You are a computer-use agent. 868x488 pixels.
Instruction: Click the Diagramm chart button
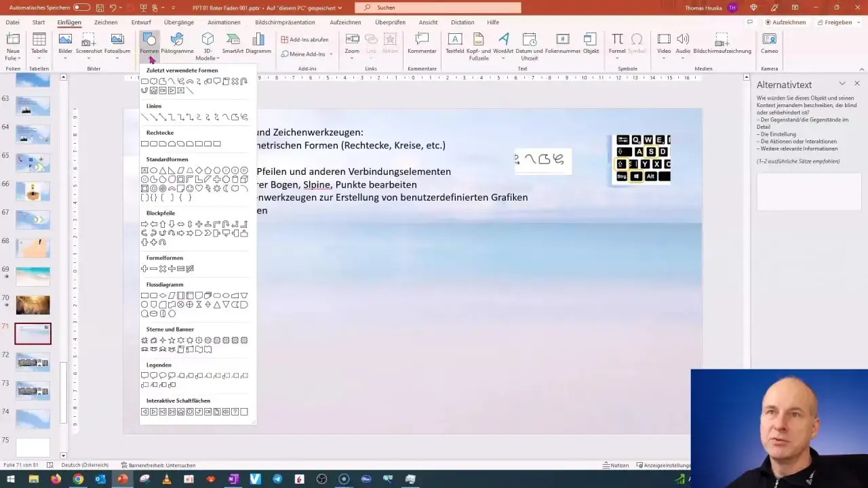(258, 43)
